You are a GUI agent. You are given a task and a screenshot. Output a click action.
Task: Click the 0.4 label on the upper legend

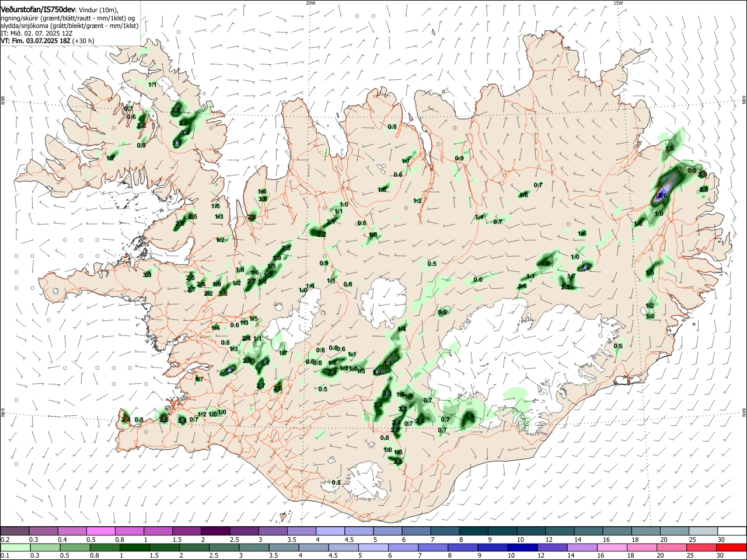[63, 540]
